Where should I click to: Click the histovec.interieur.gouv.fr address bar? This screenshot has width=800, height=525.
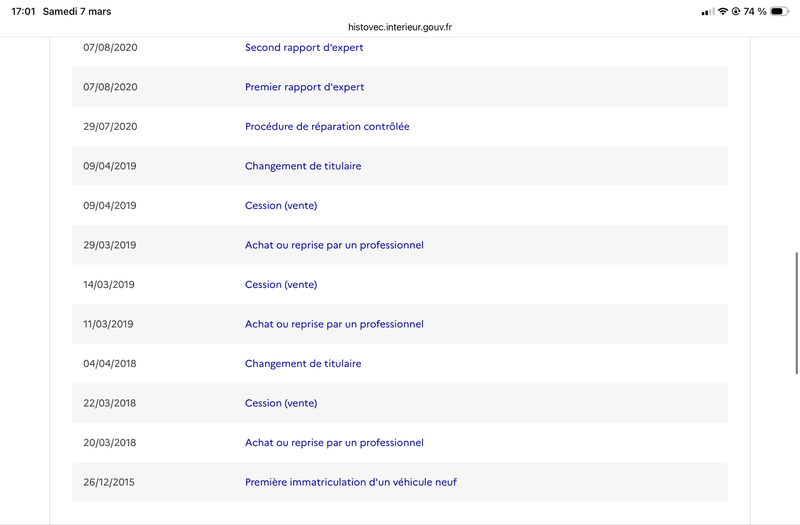coord(400,28)
